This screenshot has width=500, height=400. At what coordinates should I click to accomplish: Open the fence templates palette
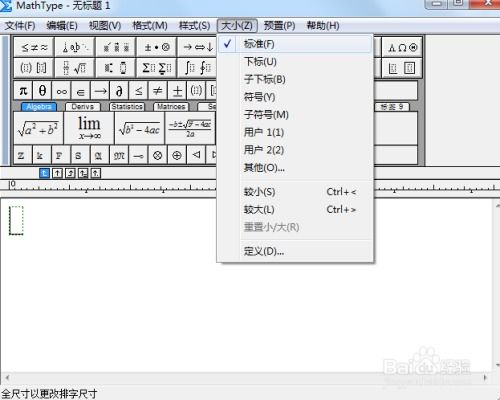click(x=34, y=68)
